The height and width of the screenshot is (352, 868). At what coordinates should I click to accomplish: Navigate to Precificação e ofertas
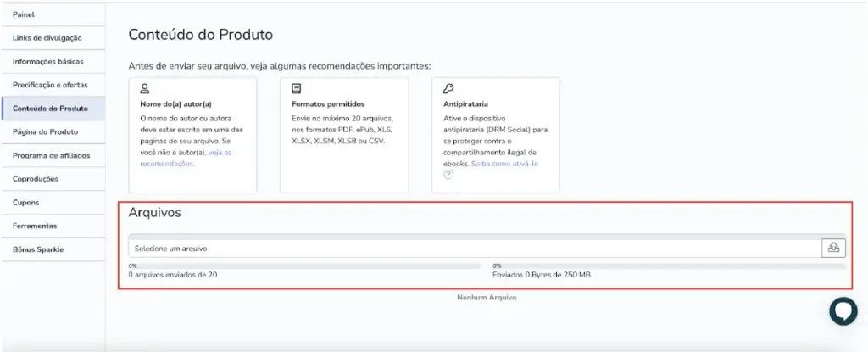point(50,85)
